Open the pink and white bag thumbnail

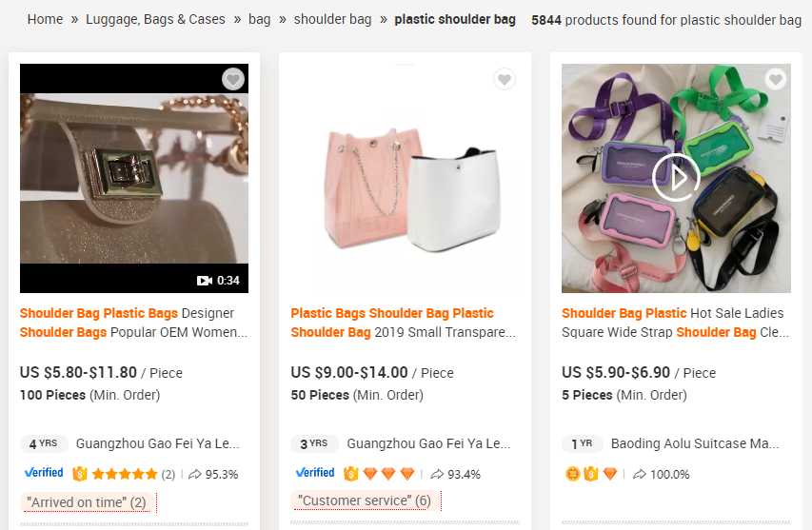[x=405, y=178]
